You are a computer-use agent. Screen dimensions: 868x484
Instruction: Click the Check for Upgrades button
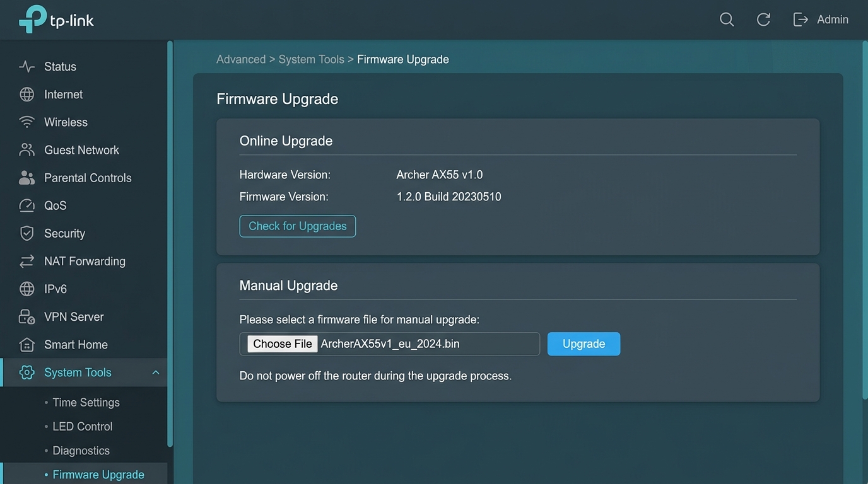(298, 226)
